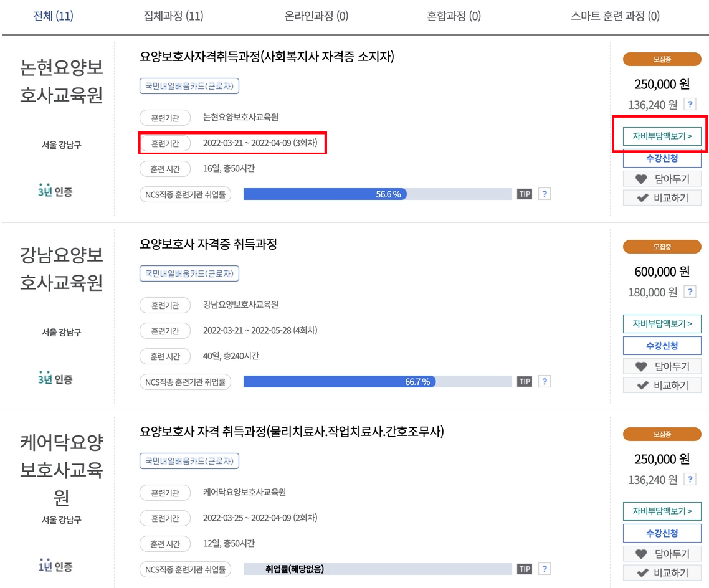The image size is (709, 588).
Task: Open the question mark tooltip next to 136,240 원
Action: [688, 104]
